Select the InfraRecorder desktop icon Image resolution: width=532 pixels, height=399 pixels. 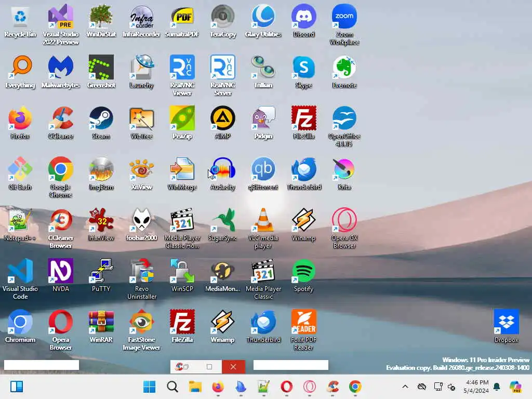(x=141, y=21)
